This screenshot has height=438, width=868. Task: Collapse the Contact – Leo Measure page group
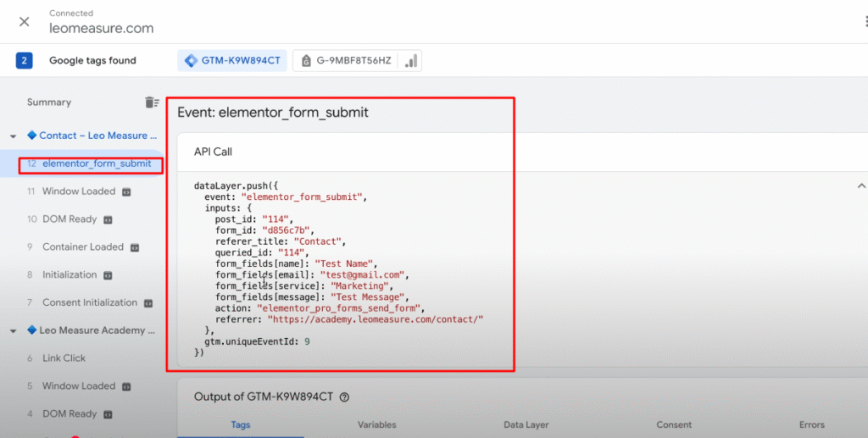13,136
